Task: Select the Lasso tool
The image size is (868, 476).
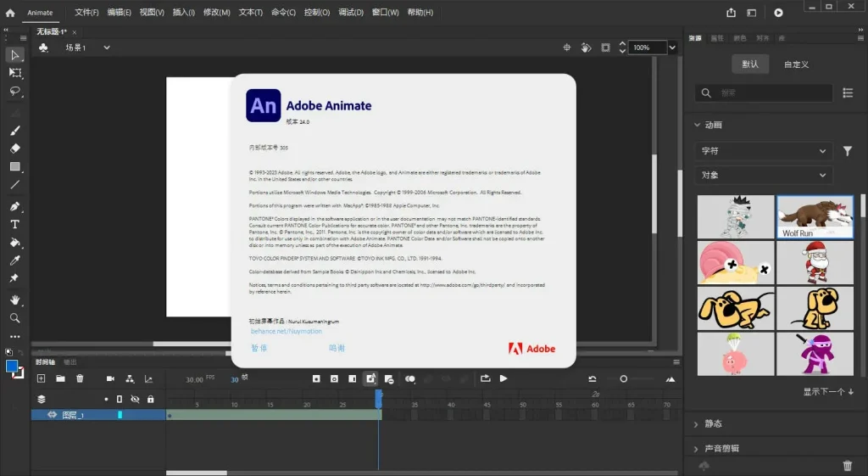Action: tap(15, 92)
